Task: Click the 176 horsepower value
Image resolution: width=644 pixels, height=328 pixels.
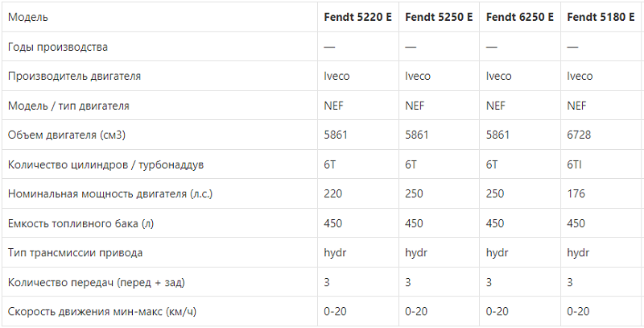Action: click(x=576, y=193)
